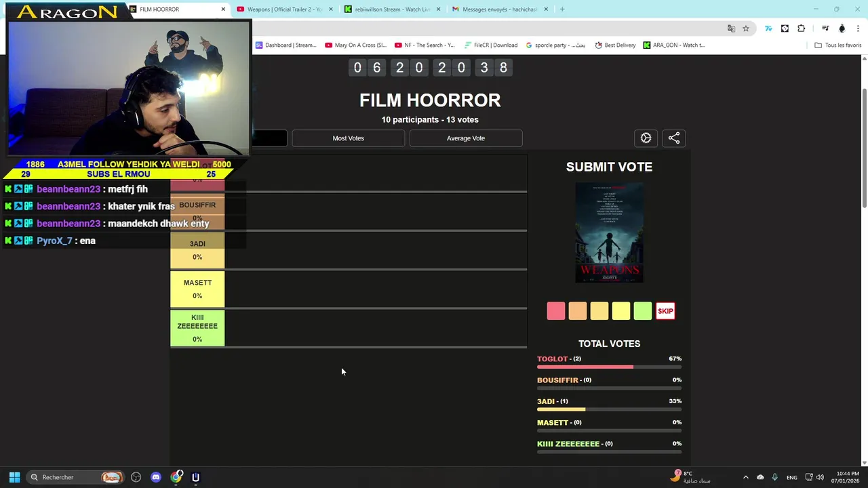Open NF - The Search bookmark
This screenshot has width=868, height=488.
click(x=425, y=45)
